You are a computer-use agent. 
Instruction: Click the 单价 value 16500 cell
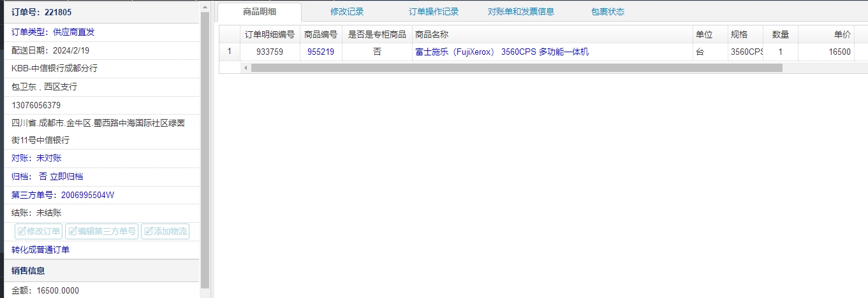click(826, 52)
